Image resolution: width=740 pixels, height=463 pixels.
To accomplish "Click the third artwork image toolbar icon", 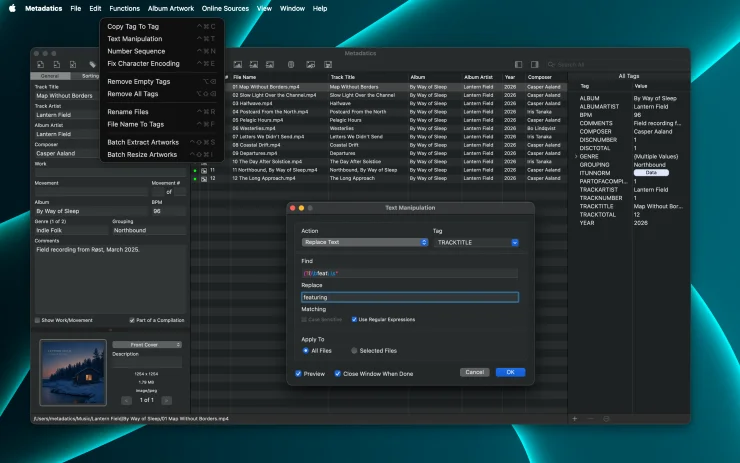I will click(x=270, y=65).
